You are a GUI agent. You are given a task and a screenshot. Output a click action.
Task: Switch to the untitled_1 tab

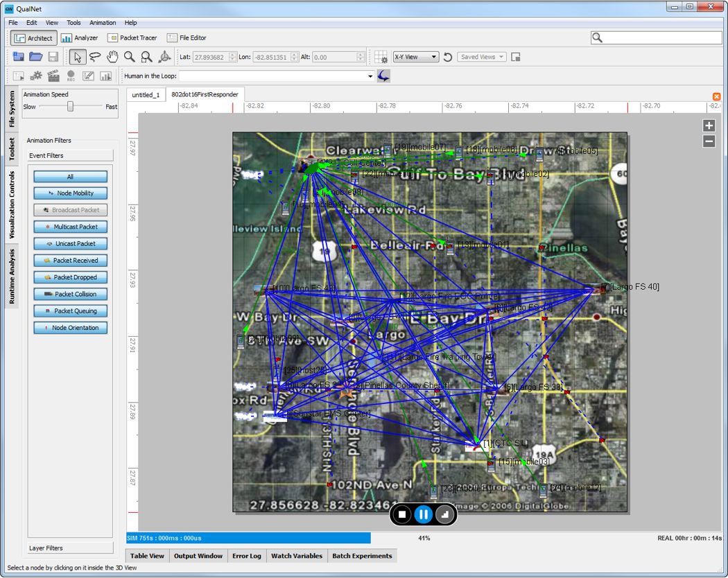[x=146, y=95]
